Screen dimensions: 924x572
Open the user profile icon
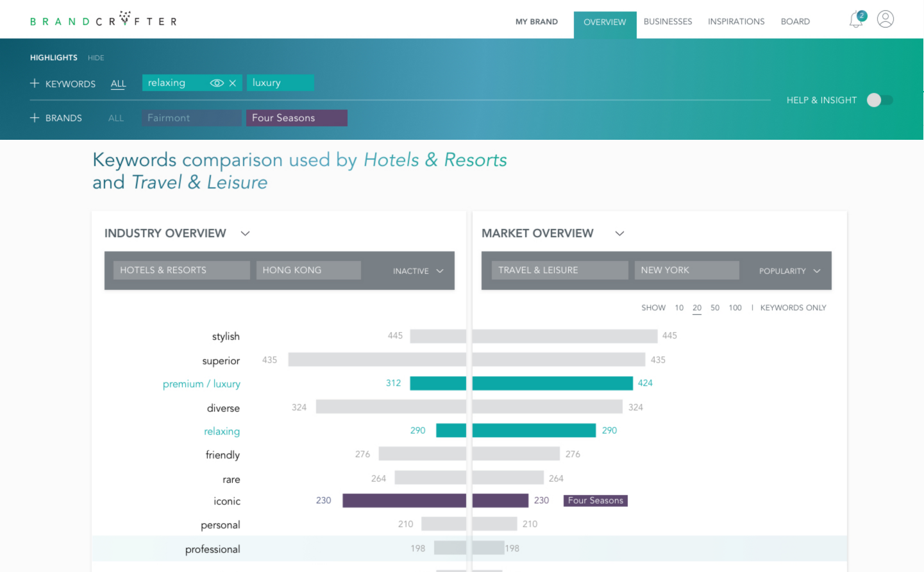pos(886,19)
